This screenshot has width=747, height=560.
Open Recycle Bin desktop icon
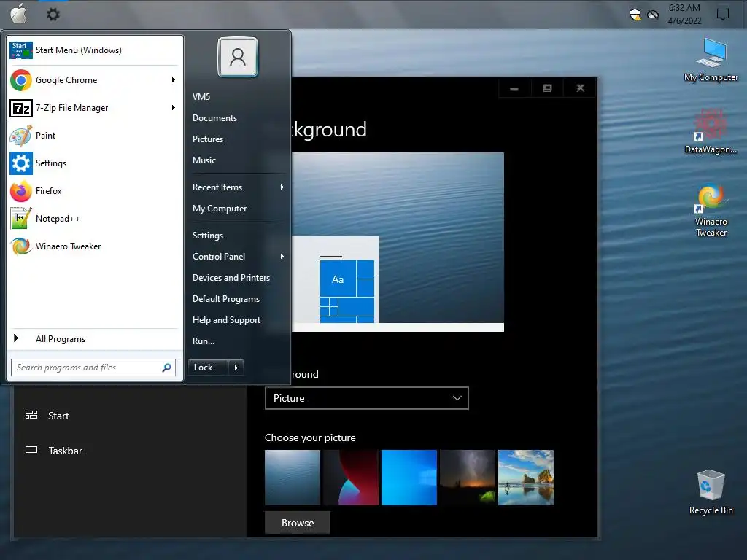[x=711, y=492]
